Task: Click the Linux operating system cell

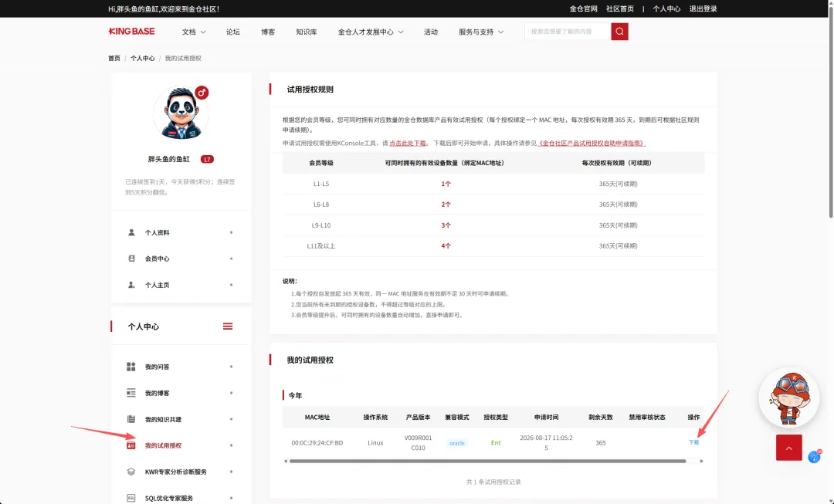Action: 375,443
